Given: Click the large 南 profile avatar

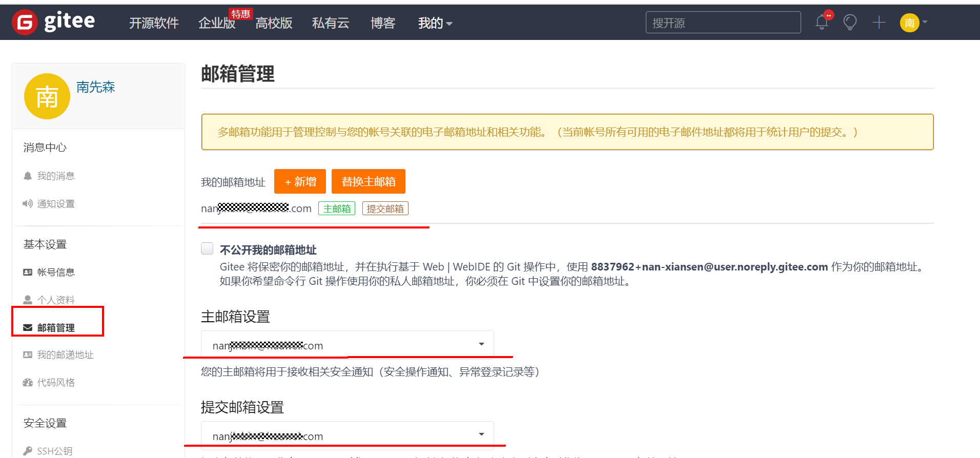Looking at the screenshot, I should click(x=47, y=96).
